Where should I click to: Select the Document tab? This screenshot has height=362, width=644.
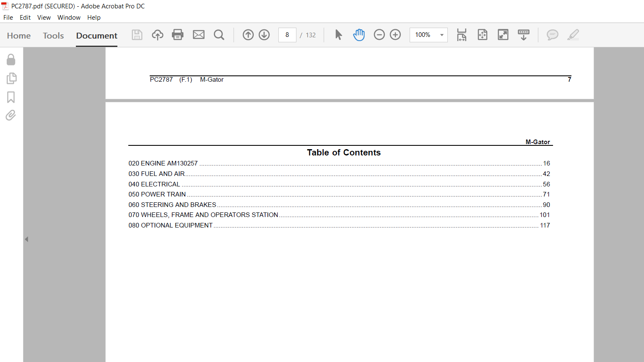point(97,36)
